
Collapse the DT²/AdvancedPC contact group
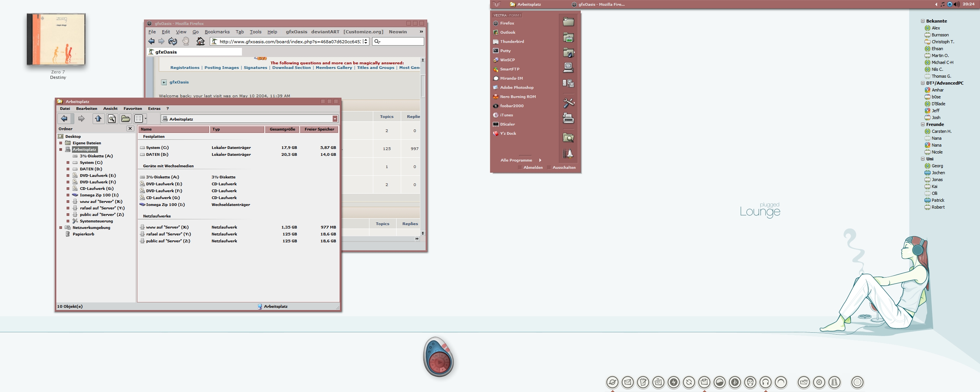coord(923,83)
